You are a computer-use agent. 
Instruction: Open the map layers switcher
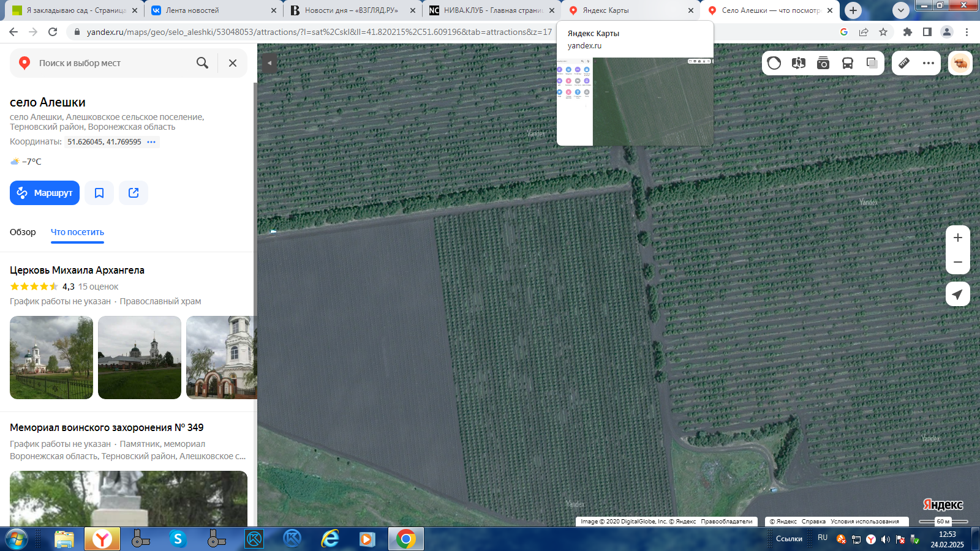point(872,63)
